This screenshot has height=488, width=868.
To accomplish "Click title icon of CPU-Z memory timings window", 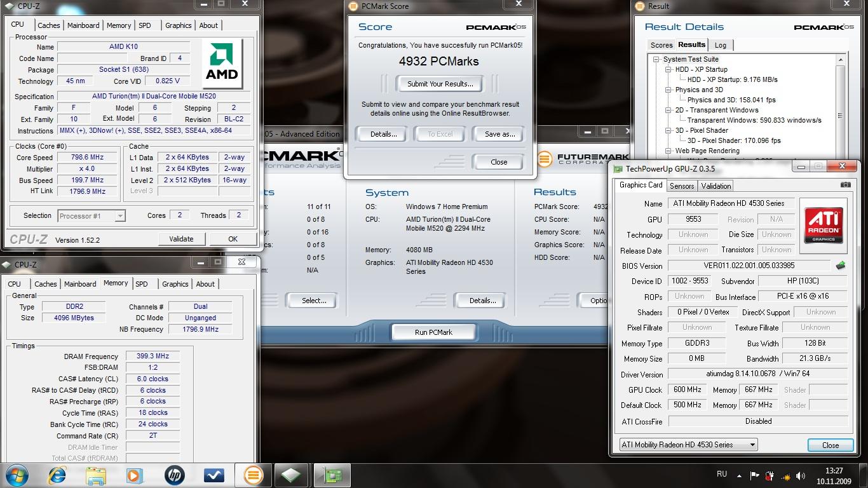I will coord(7,264).
